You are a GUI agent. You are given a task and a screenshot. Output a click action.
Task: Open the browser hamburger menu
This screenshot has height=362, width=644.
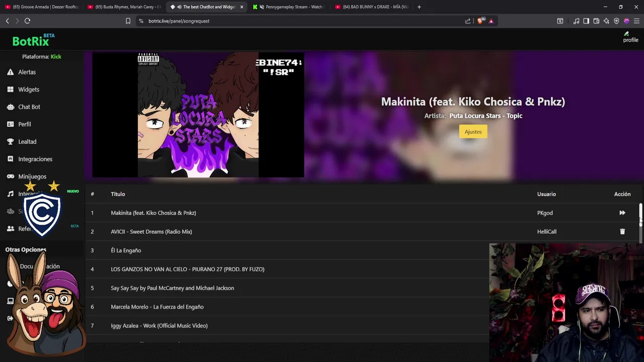(x=636, y=21)
